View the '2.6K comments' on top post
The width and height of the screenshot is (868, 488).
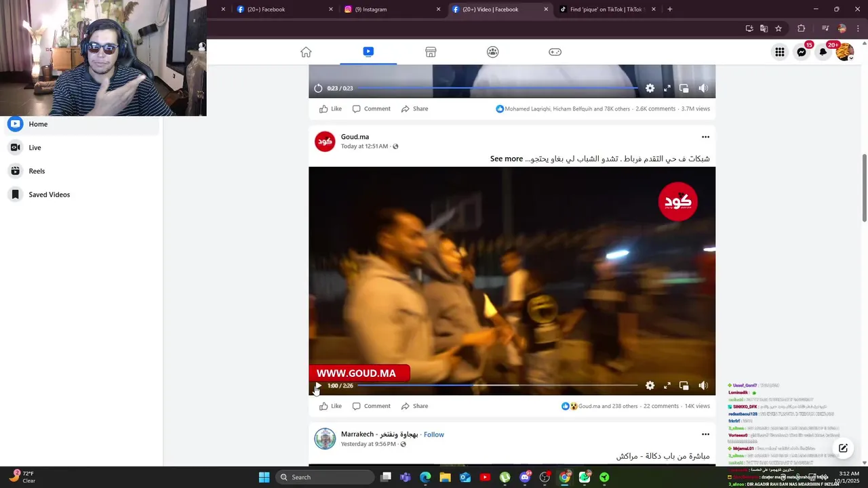[x=655, y=108]
